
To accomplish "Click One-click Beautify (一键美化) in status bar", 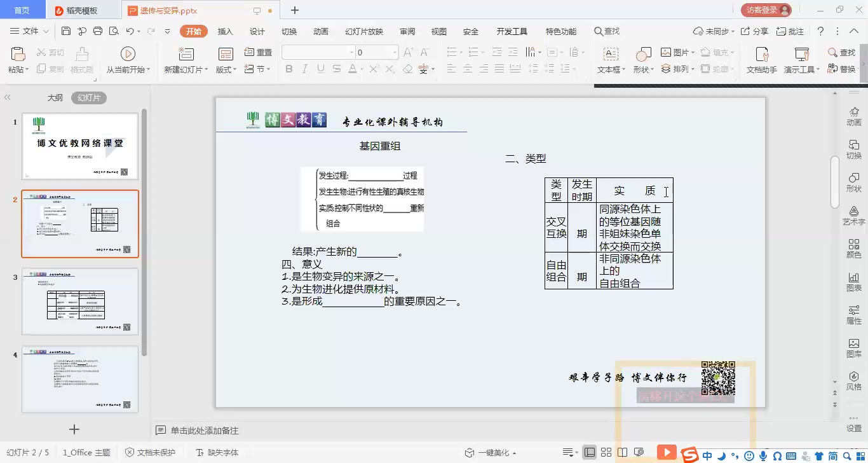I will pos(491,453).
